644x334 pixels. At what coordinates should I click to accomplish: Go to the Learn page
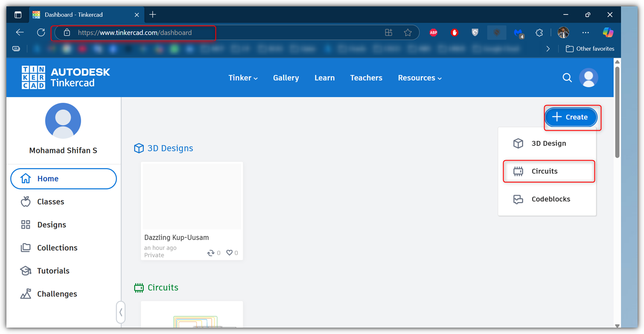point(324,78)
